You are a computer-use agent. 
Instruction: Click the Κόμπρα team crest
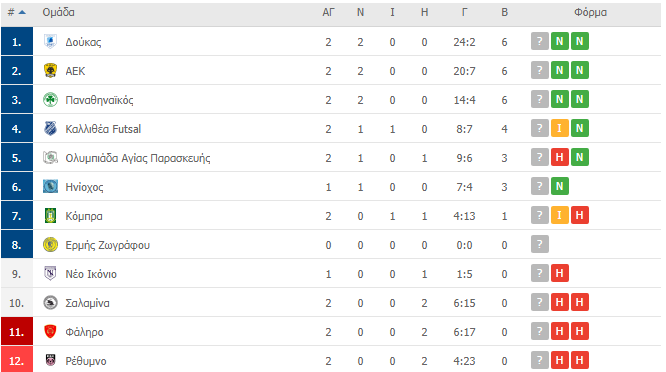click(x=50, y=216)
